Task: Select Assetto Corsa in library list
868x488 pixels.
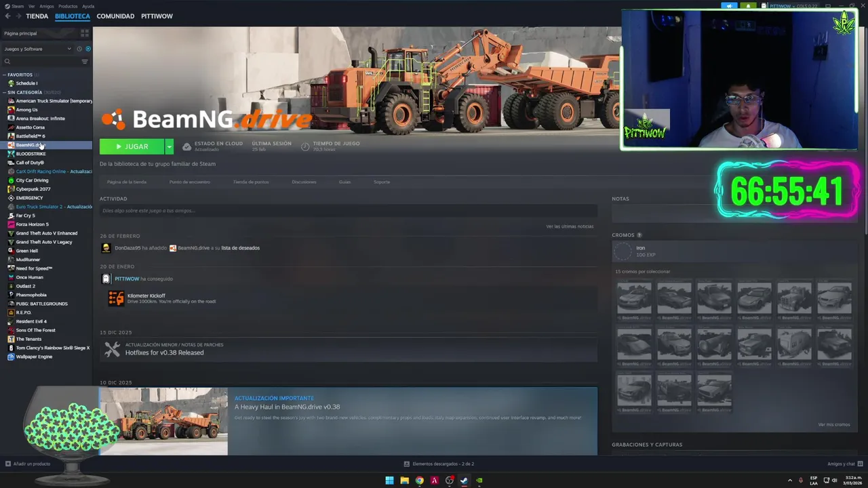Action: 30,127
